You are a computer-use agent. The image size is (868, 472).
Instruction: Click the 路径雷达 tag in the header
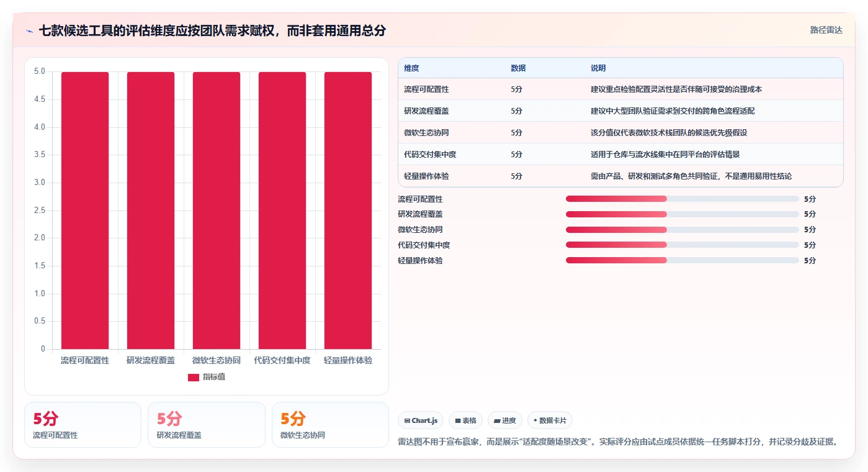point(826,30)
